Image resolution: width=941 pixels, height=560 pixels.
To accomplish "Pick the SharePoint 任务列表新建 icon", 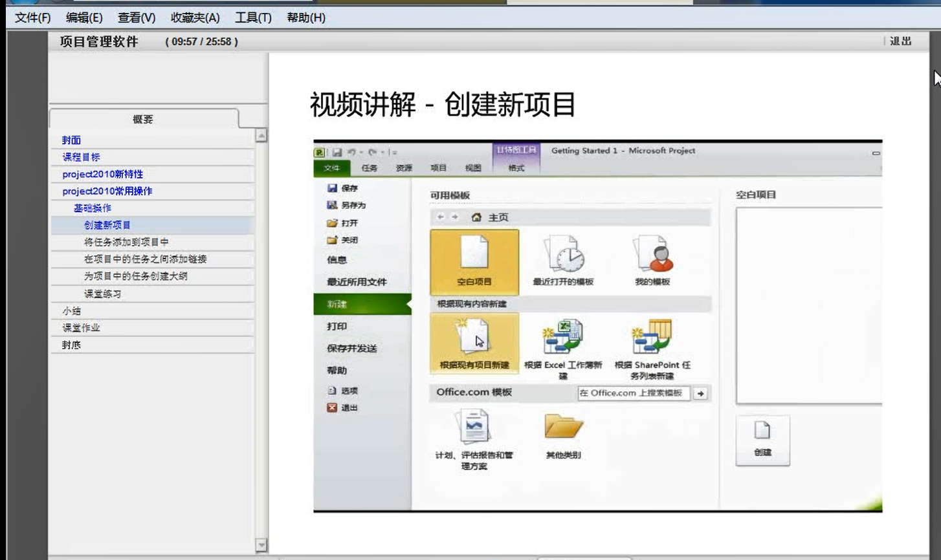I will 652,338.
